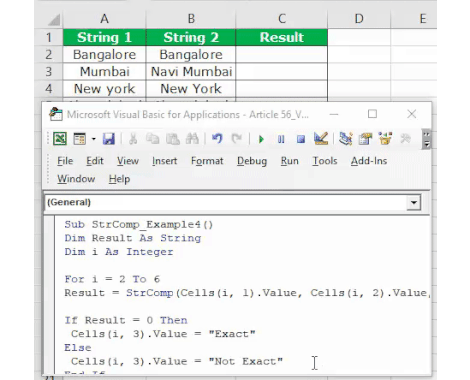Viewport: 470px width, 380px height.
Task: Click the Copy icon in VBA toolbar
Action: click(x=152, y=139)
